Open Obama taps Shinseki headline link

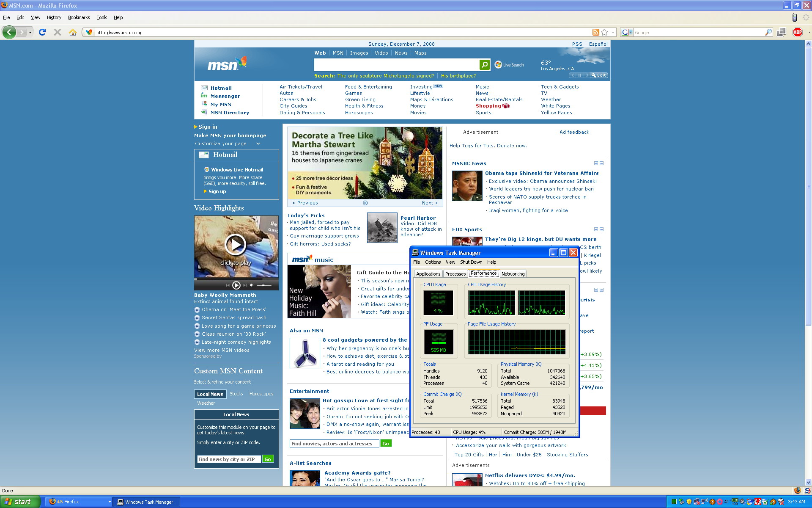542,173
